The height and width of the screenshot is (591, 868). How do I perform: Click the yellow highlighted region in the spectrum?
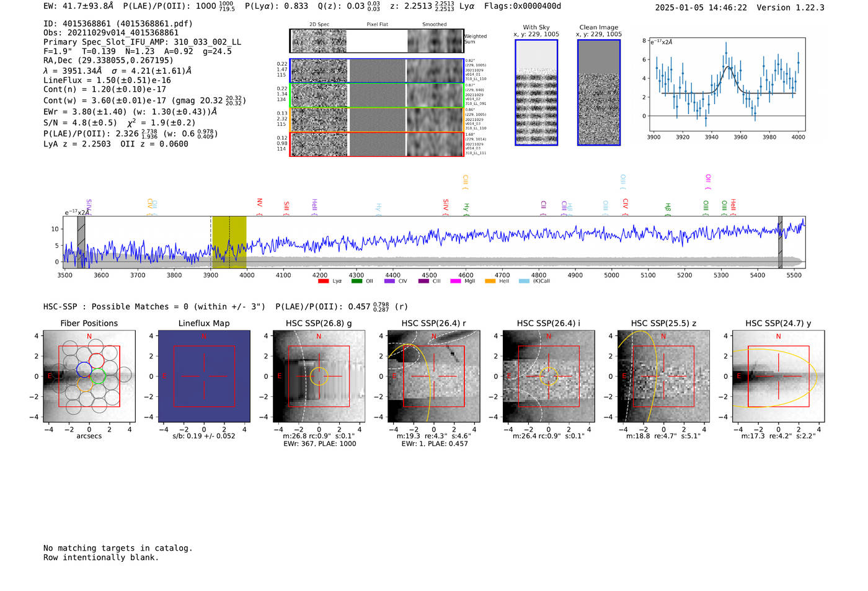pyautogui.click(x=229, y=242)
